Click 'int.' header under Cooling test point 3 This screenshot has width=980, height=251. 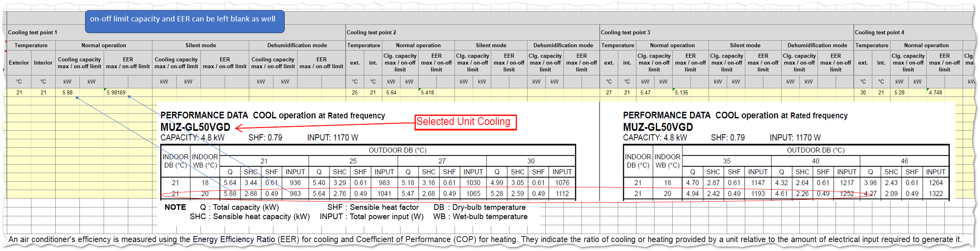(627, 63)
